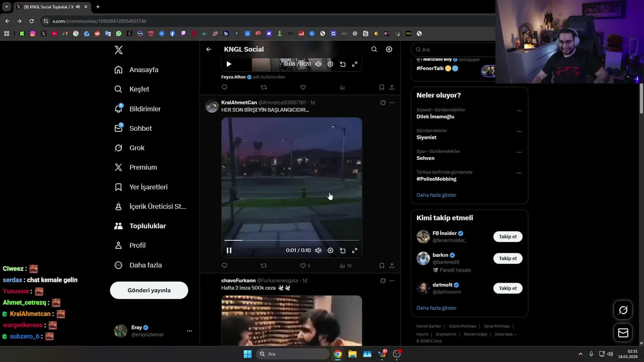Ask Grok about chavoFurkann's post
Image resolution: width=644 pixels, height=362 pixels.
383,281
